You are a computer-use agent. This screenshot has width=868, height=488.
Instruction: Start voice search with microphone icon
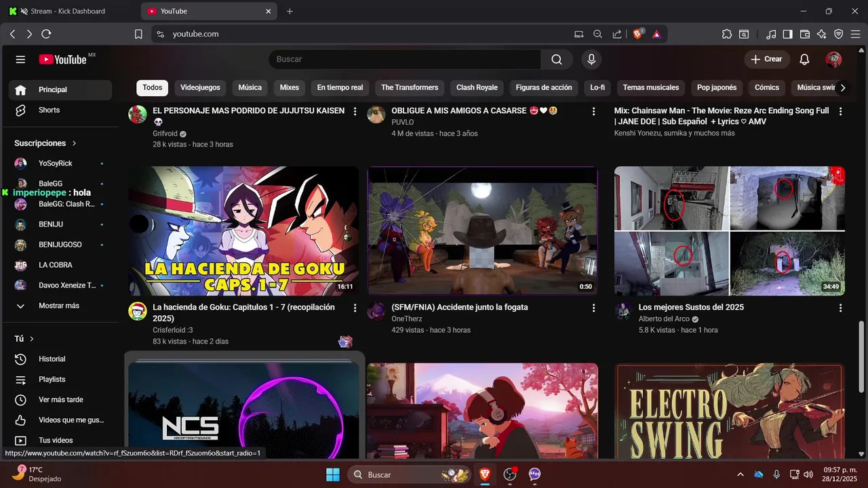coord(591,60)
